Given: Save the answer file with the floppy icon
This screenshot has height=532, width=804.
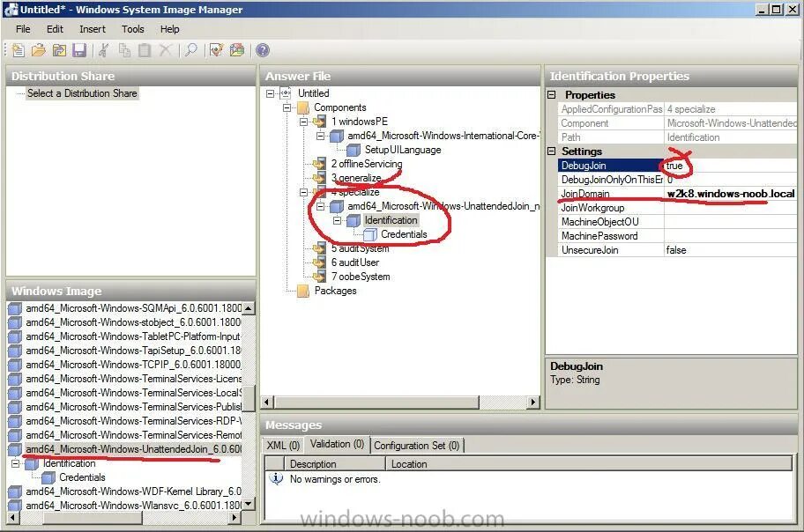Looking at the screenshot, I should coord(79,50).
